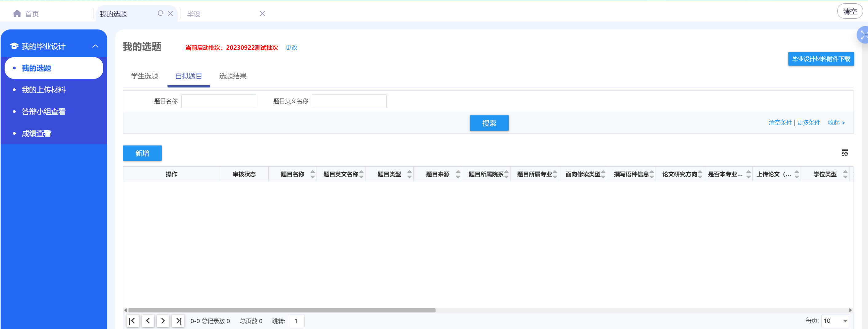868x329 pixels.
Task: Click the 跳转 page number field
Action: [x=296, y=321]
